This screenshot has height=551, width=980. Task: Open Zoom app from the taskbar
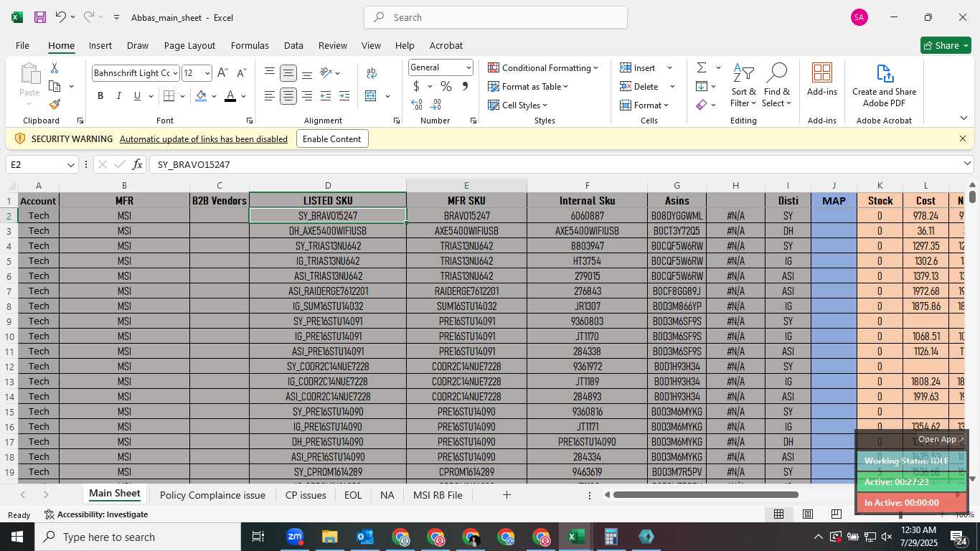[294, 536]
